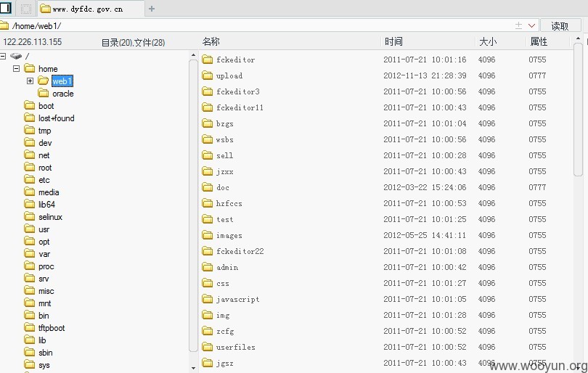Image resolution: width=588 pixels, height=373 pixels.
Task: Select the media folder in tree
Action: tap(49, 192)
